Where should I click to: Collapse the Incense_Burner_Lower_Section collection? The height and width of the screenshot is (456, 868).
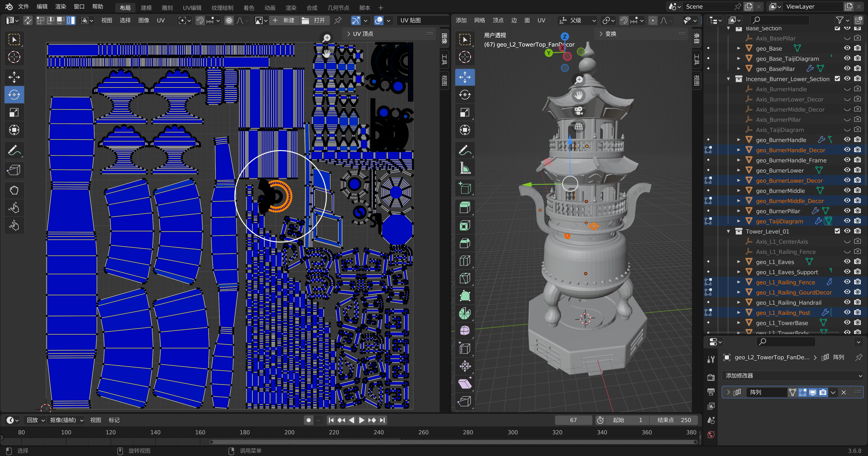pos(729,79)
